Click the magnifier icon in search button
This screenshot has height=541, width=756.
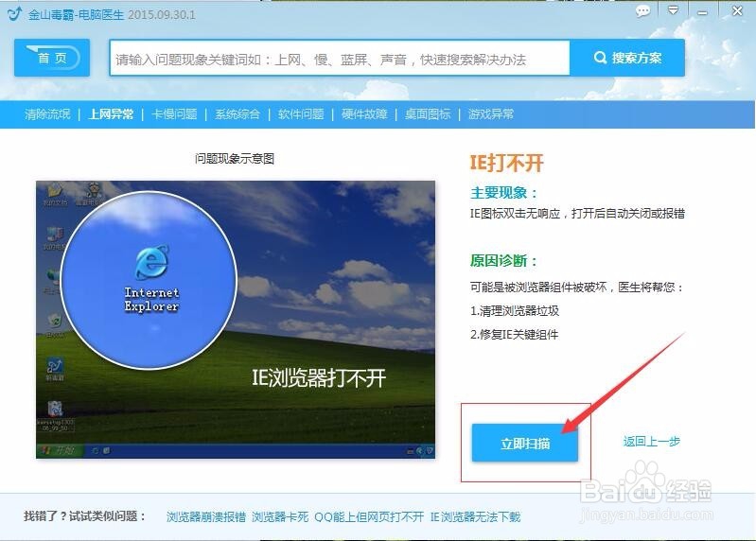[x=600, y=58]
